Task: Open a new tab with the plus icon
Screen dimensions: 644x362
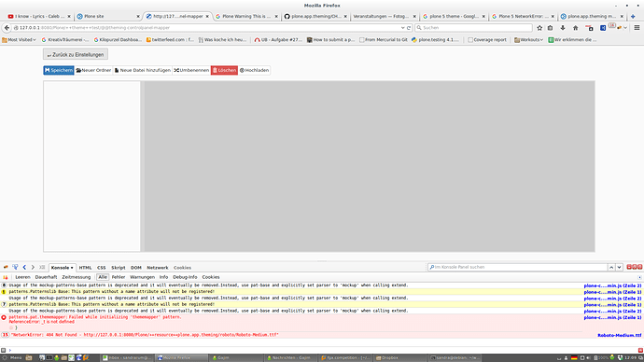Action: [633, 17]
